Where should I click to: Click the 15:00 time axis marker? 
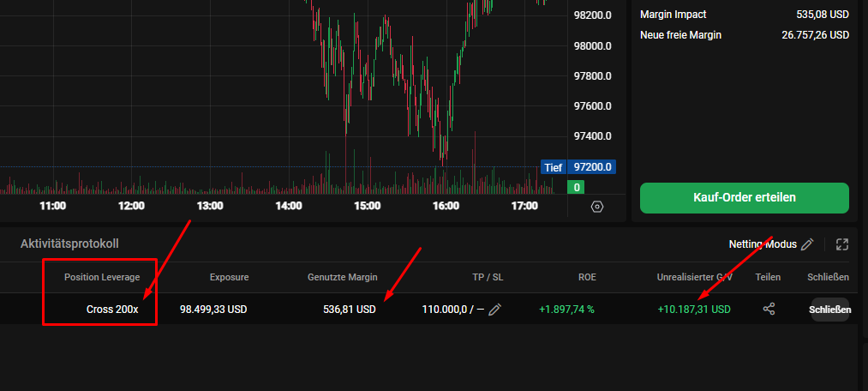[367, 206]
